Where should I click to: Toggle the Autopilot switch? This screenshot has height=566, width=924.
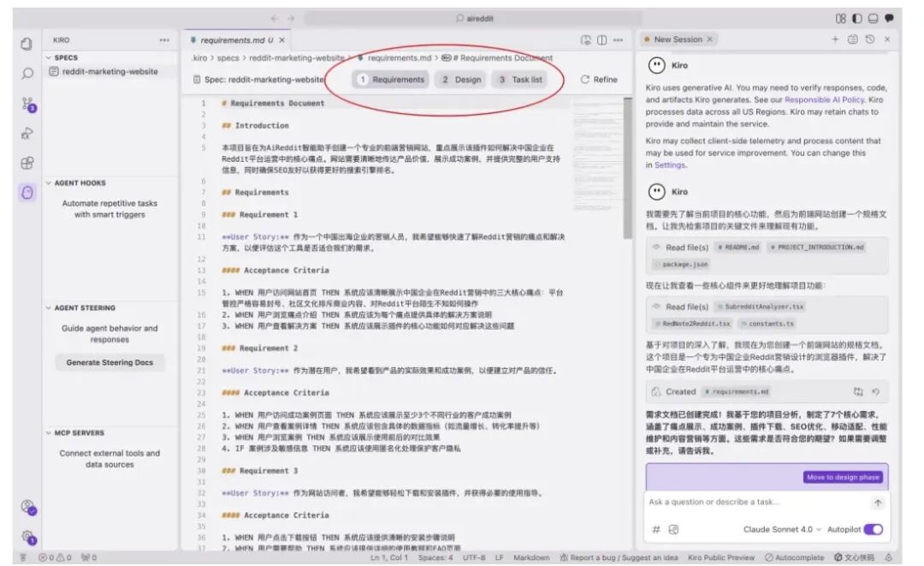[x=874, y=529]
